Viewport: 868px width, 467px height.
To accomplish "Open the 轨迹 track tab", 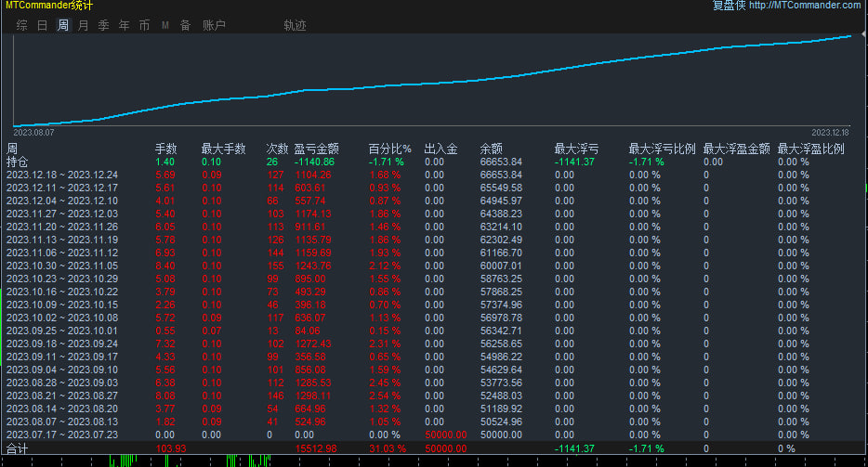I will (295, 25).
